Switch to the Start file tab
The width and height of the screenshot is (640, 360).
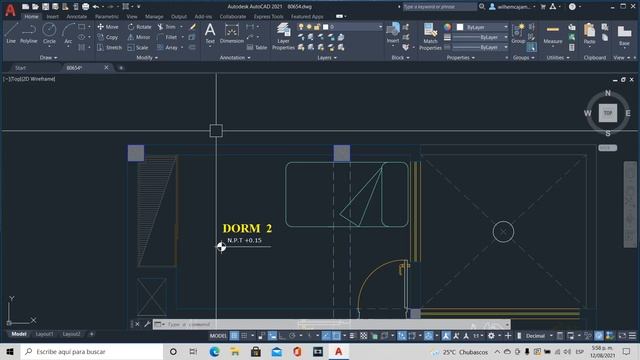[x=20, y=68]
